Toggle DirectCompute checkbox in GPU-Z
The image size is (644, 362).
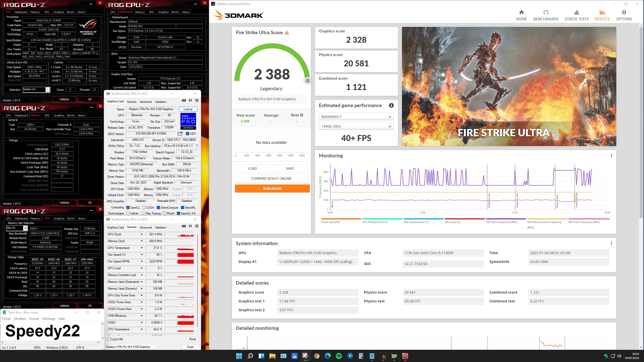click(x=158, y=207)
